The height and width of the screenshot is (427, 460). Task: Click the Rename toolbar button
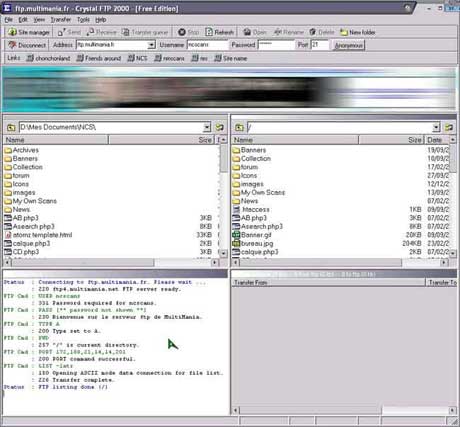click(289, 32)
